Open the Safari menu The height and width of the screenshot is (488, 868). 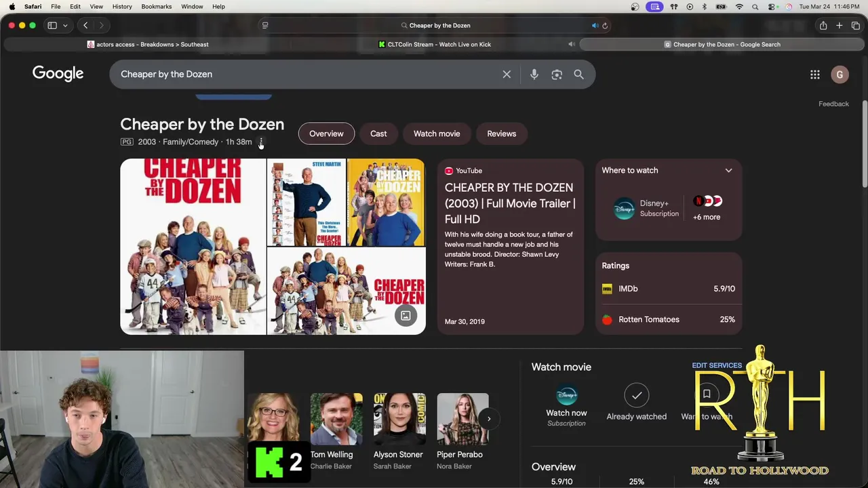coord(33,6)
